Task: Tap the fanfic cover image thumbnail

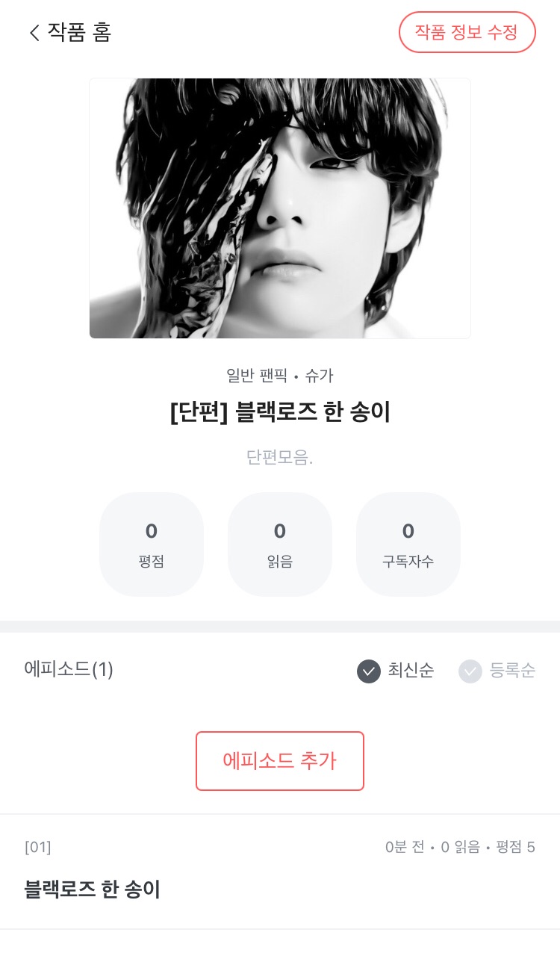Action: click(280, 208)
